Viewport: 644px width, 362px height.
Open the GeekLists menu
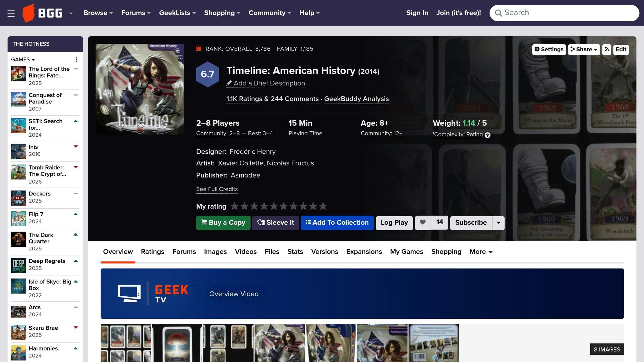click(x=177, y=13)
